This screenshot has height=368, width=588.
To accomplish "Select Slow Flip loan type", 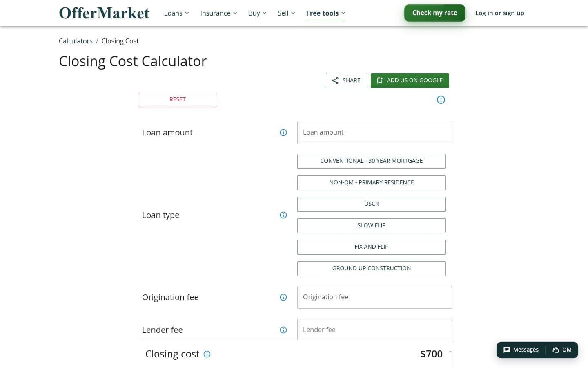I will pyautogui.click(x=372, y=226).
